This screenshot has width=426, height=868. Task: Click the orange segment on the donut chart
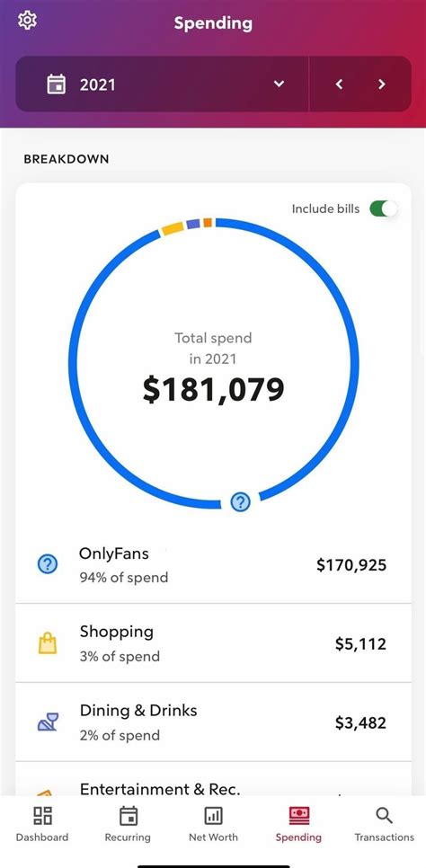tap(208, 222)
